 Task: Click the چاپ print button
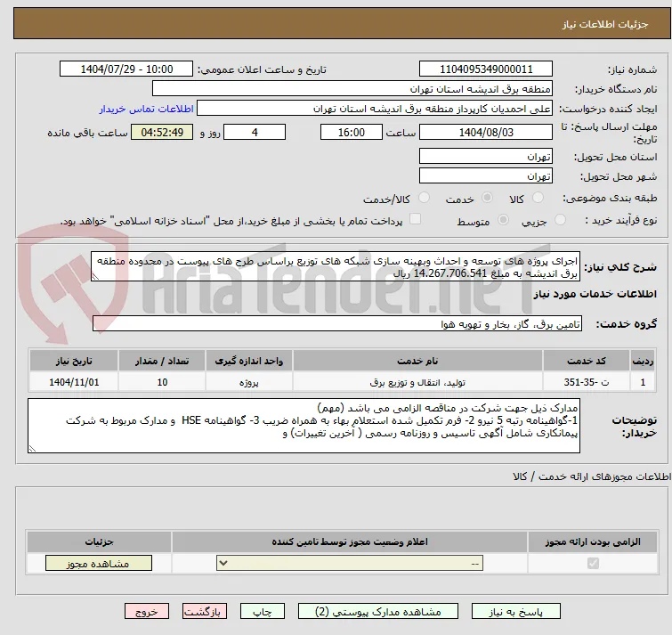pyautogui.click(x=263, y=612)
